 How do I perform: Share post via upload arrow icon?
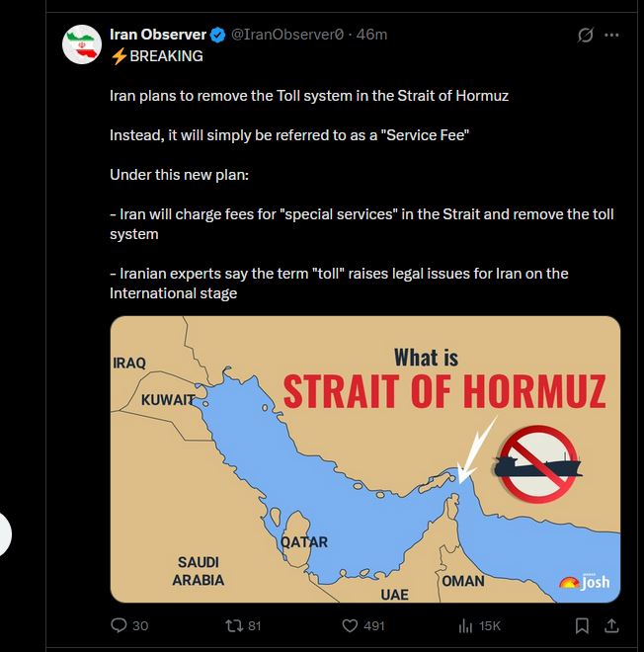(x=611, y=625)
